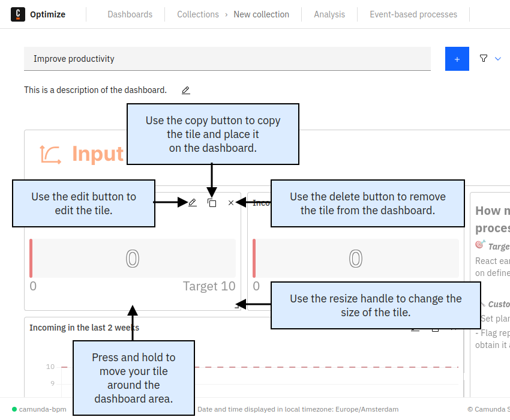Click the copy tile icon
The height and width of the screenshot is (420, 510).
[212, 203]
